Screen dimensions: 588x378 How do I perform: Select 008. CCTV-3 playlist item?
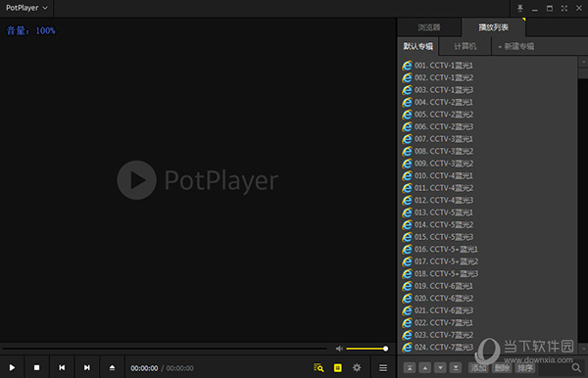pyautogui.click(x=487, y=152)
